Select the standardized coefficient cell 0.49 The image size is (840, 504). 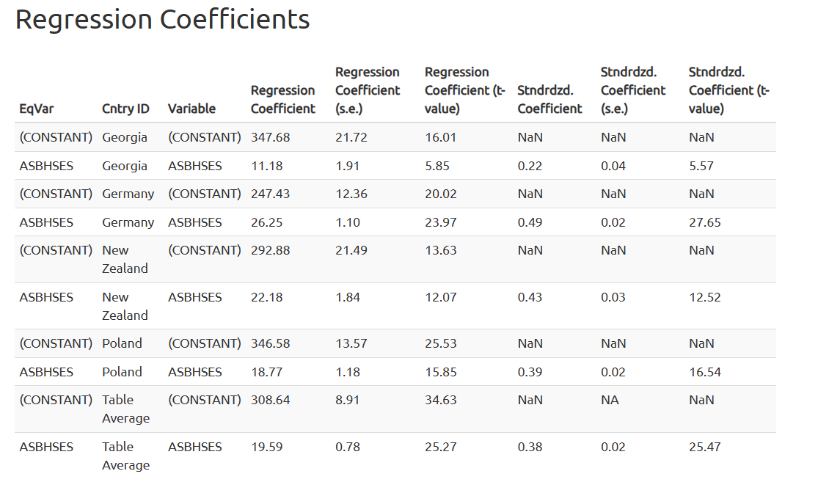[530, 222]
